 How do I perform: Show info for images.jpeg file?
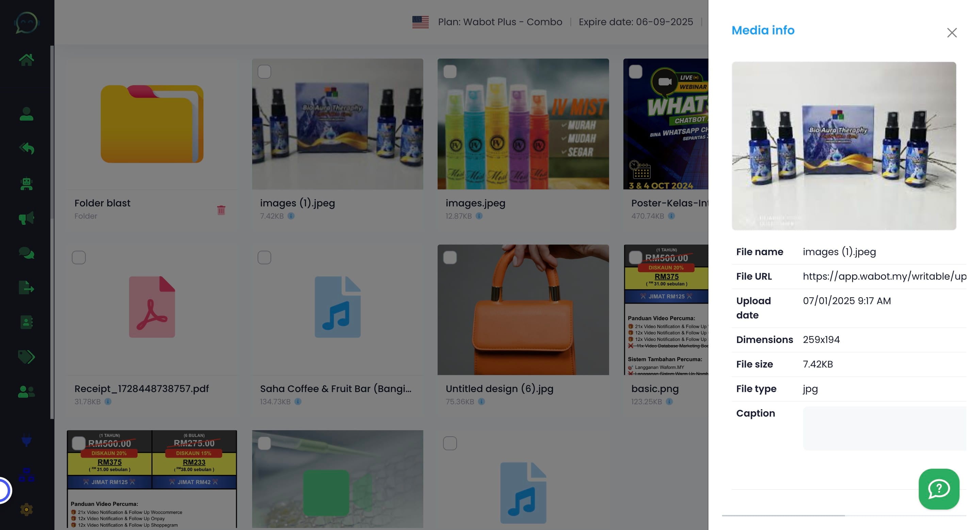[x=479, y=216]
